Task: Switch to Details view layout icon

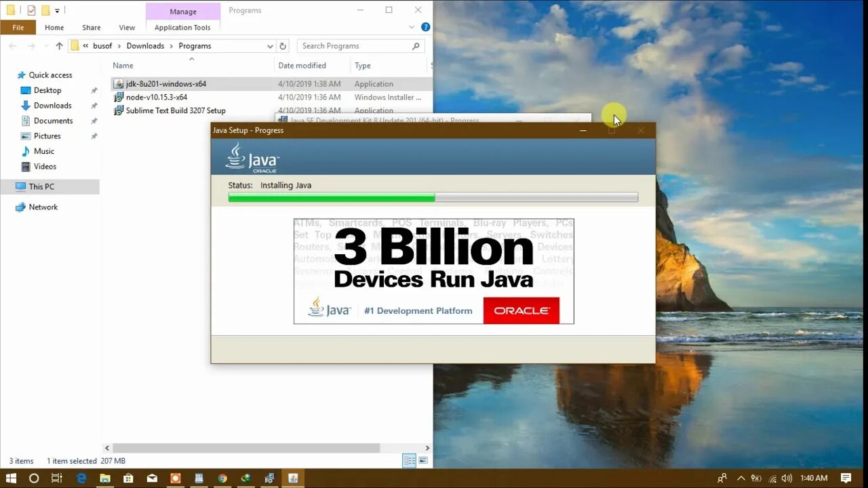Action: [x=409, y=461]
